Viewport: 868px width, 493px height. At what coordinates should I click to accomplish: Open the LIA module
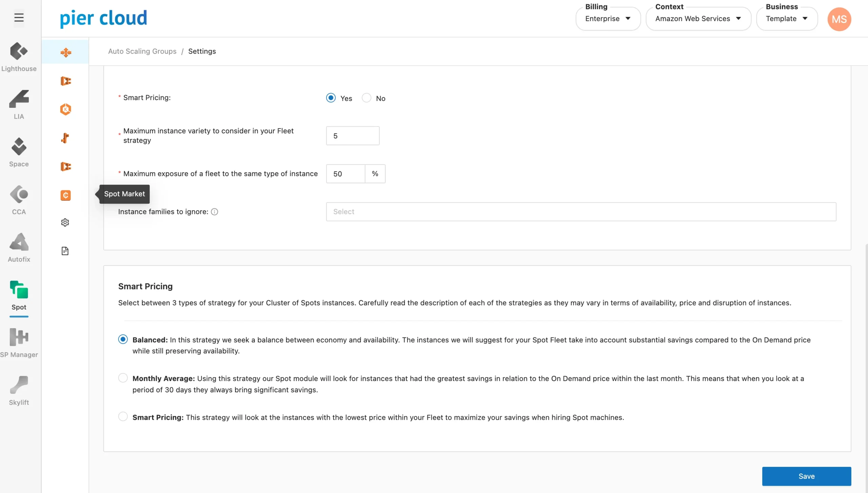(x=19, y=104)
